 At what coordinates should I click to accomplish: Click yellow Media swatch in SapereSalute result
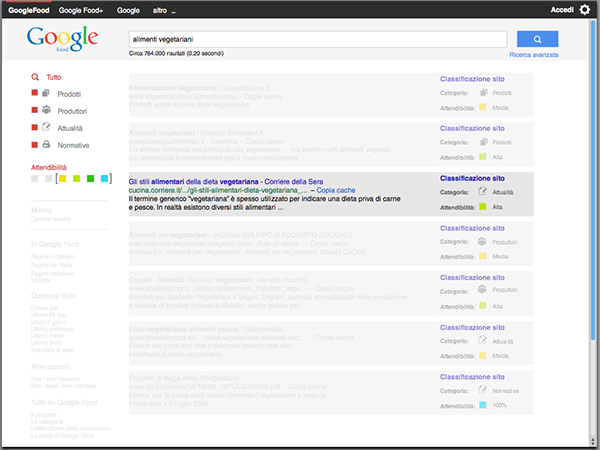tap(483, 107)
